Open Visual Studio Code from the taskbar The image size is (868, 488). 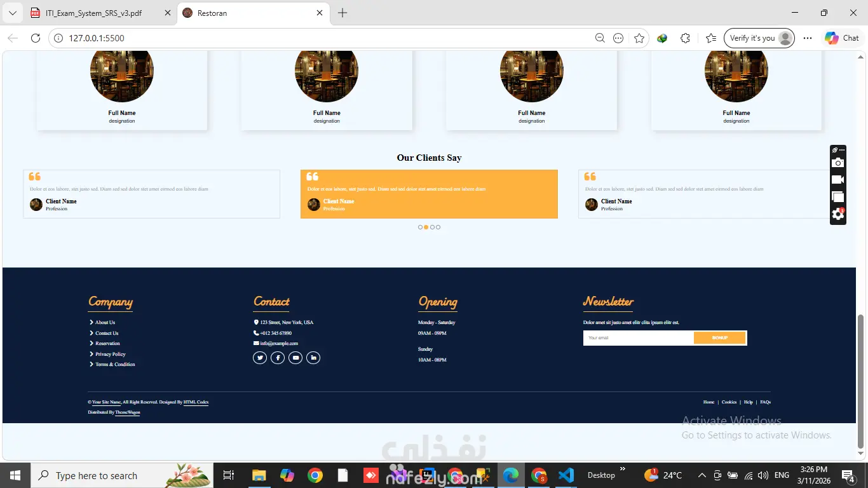[x=566, y=475]
